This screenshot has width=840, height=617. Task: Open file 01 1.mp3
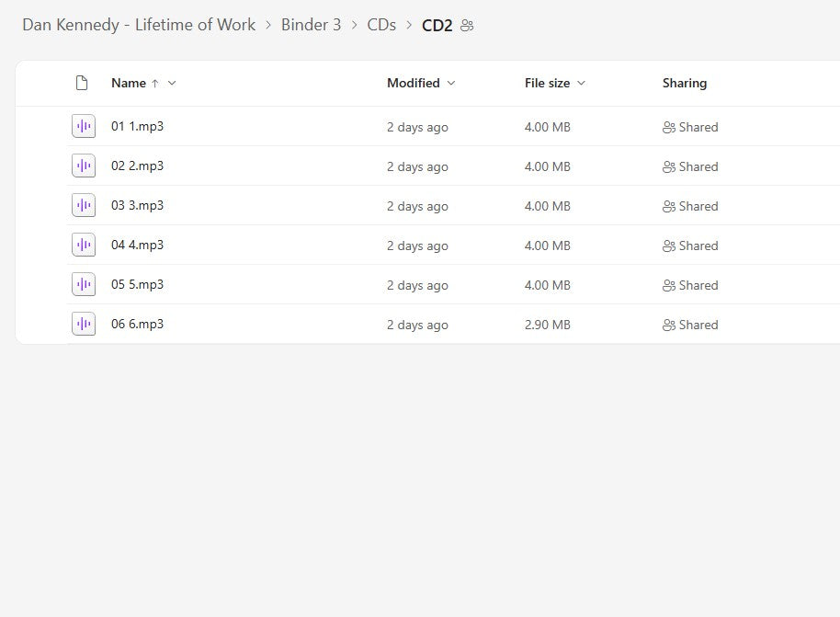pos(137,127)
